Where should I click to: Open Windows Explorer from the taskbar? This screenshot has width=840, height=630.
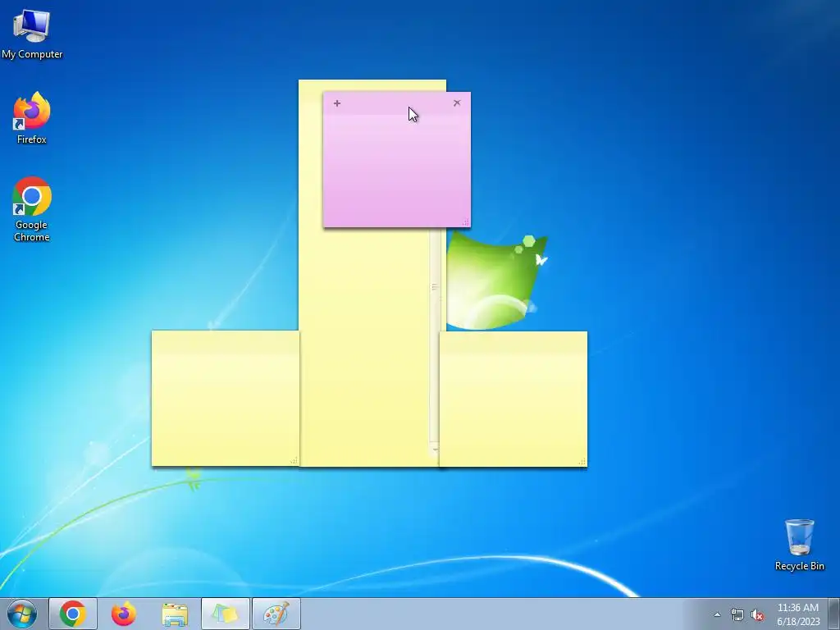tap(175, 614)
